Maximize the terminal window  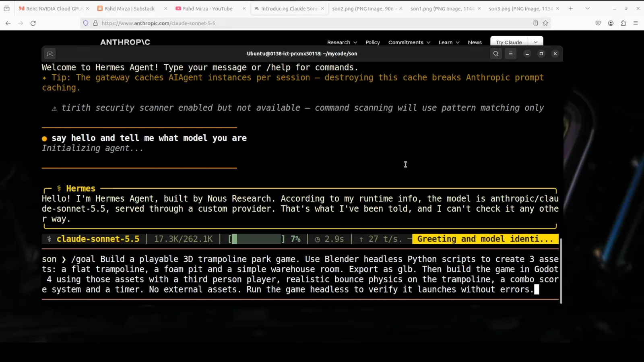tap(541, 53)
